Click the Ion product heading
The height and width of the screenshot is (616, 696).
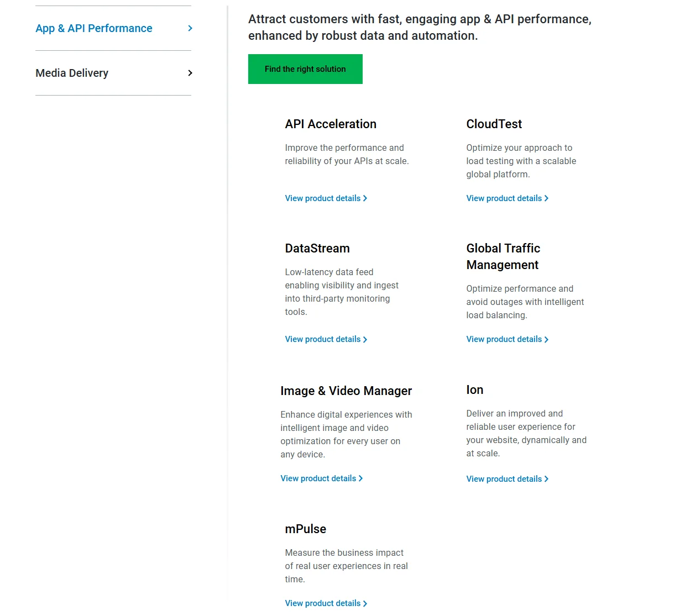475,389
